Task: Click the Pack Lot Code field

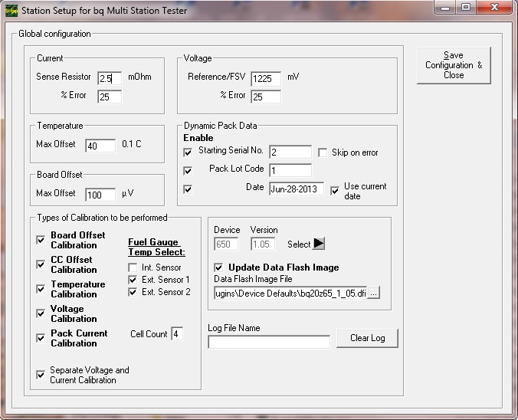Action: (290, 170)
